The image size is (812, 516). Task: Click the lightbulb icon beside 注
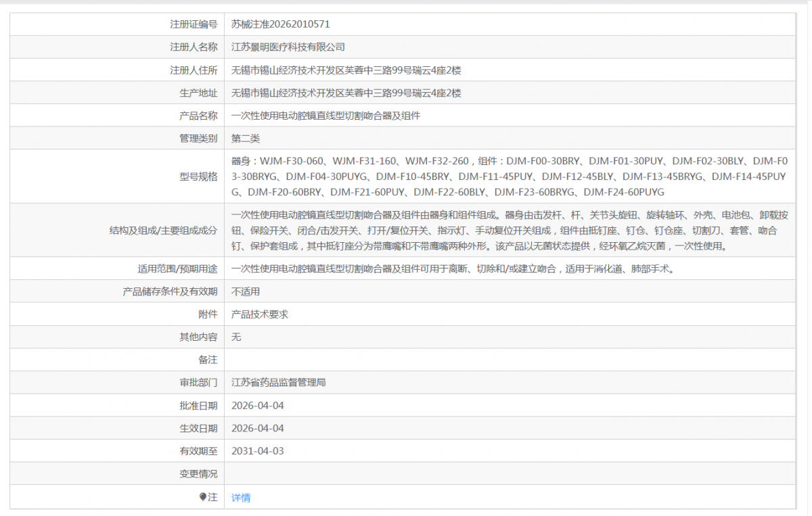[x=203, y=497]
